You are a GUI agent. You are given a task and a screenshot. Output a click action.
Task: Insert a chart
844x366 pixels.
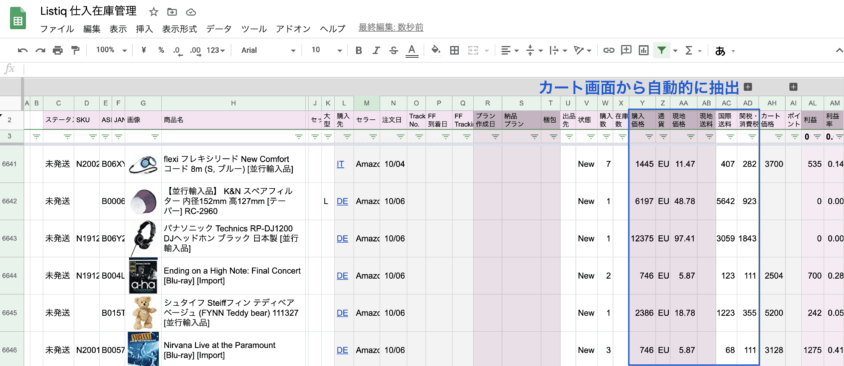coord(644,50)
